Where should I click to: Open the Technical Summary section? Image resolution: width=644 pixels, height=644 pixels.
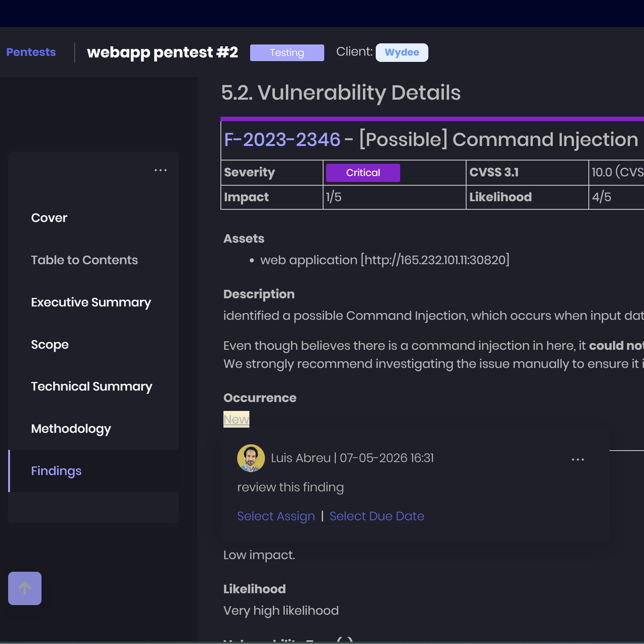[92, 386]
